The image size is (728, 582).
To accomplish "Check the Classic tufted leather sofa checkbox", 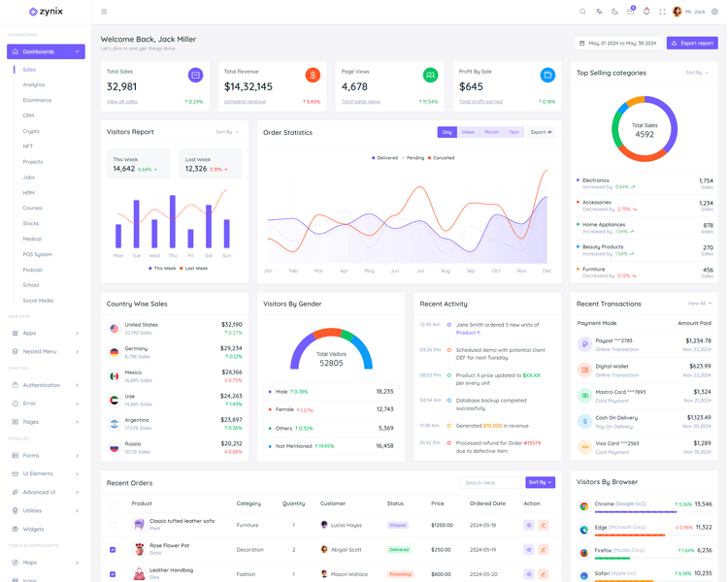I will pyautogui.click(x=113, y=525).
